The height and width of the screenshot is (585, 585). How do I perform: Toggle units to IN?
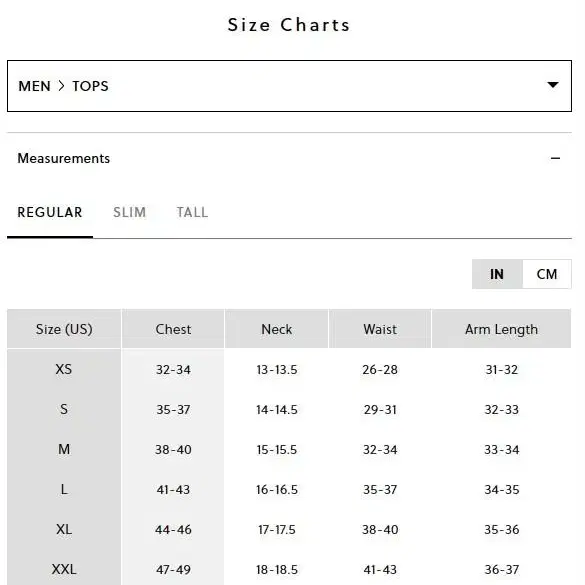[497, 274]
